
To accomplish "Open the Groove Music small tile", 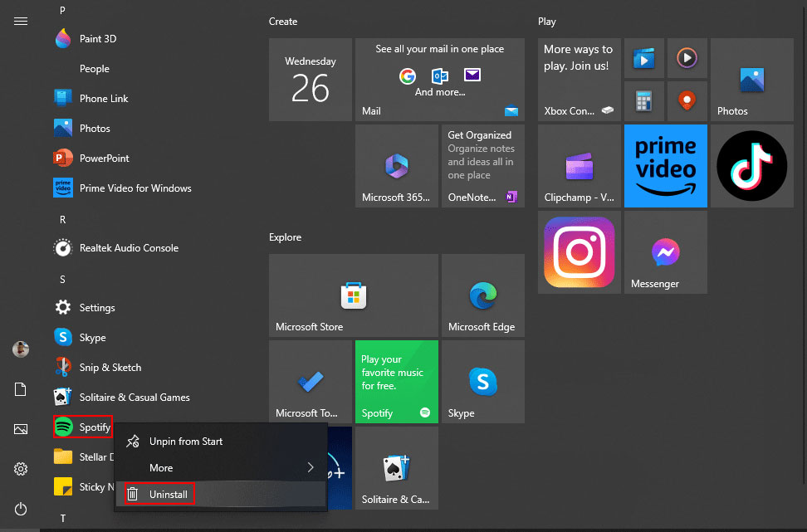I will pyautogui.click(x=687, y=57).
